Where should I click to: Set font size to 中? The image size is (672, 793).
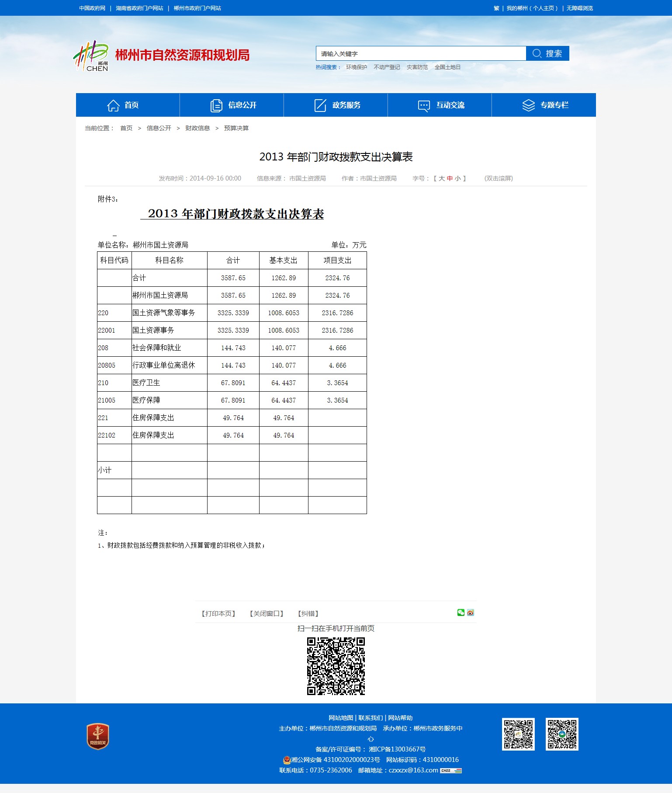point(450,178)
